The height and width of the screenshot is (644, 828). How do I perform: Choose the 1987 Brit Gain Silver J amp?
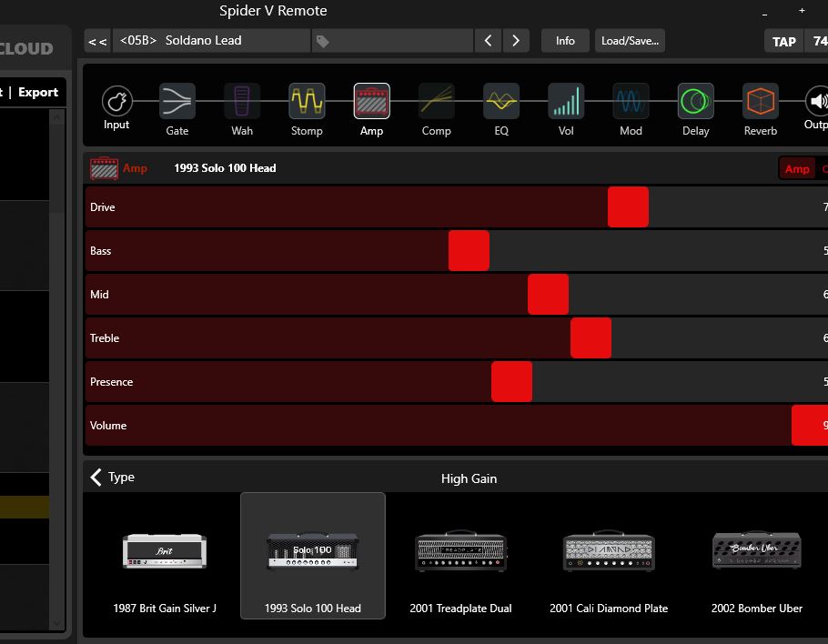click(165, 556)
